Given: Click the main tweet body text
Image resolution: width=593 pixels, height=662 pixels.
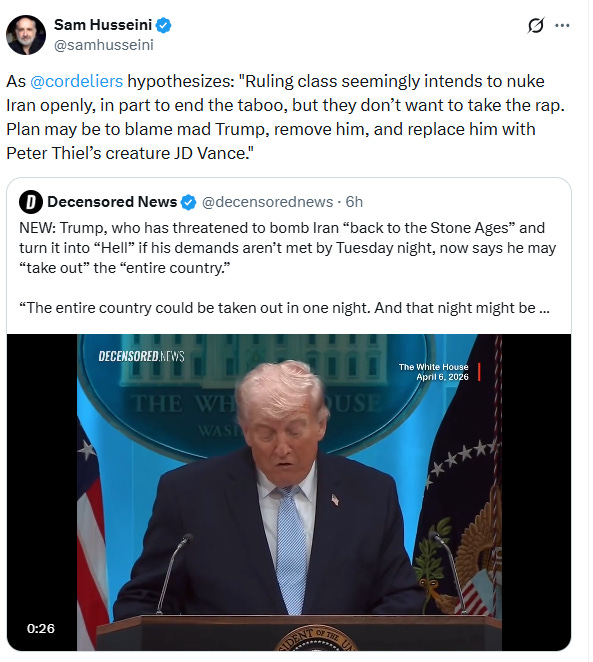Looking at the screenshot, I should tap(285, 117).
